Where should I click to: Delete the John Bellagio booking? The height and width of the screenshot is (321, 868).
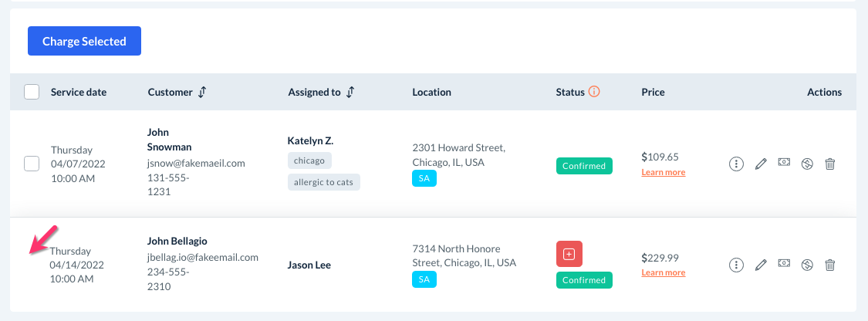point(830,265)
